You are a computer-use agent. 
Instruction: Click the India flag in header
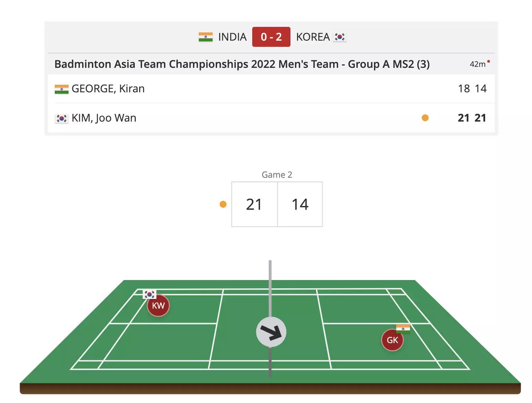[x=206, y=37]
